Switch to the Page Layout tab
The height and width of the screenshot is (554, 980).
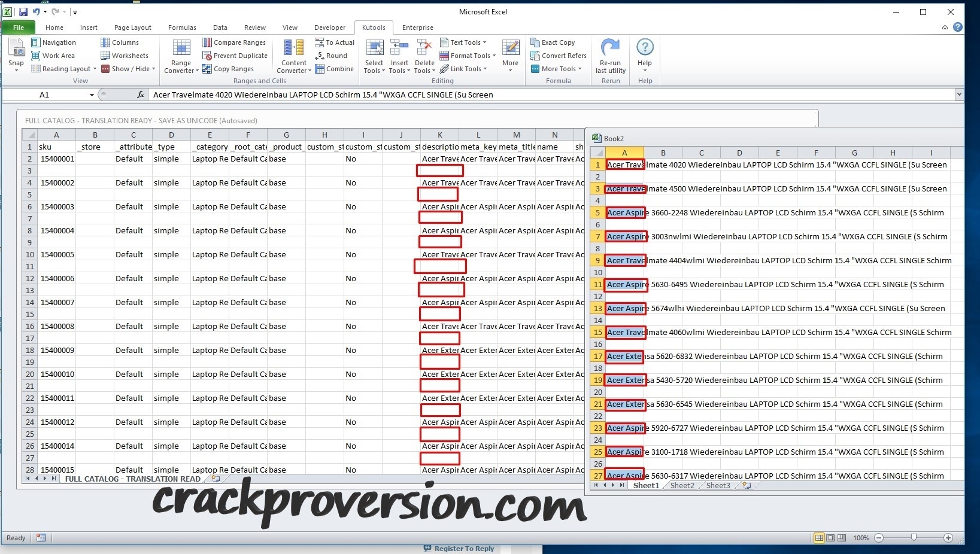[x=132, y=28]
